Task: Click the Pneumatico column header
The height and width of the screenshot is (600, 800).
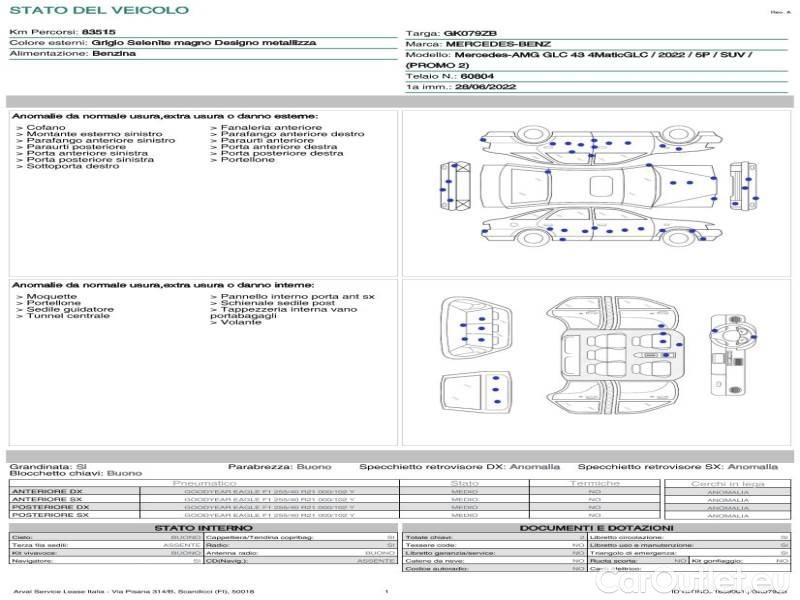Action: (x=204, y=483)
